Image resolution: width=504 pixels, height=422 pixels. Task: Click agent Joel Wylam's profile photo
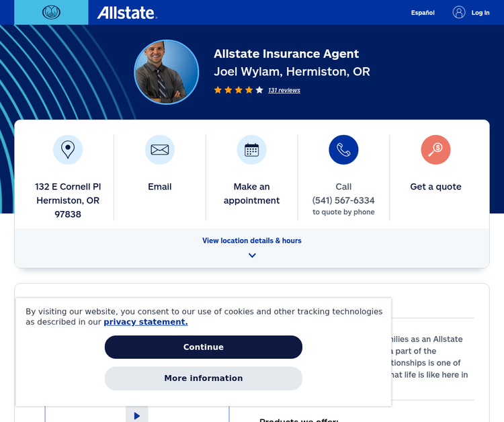(x=167, y=72)
